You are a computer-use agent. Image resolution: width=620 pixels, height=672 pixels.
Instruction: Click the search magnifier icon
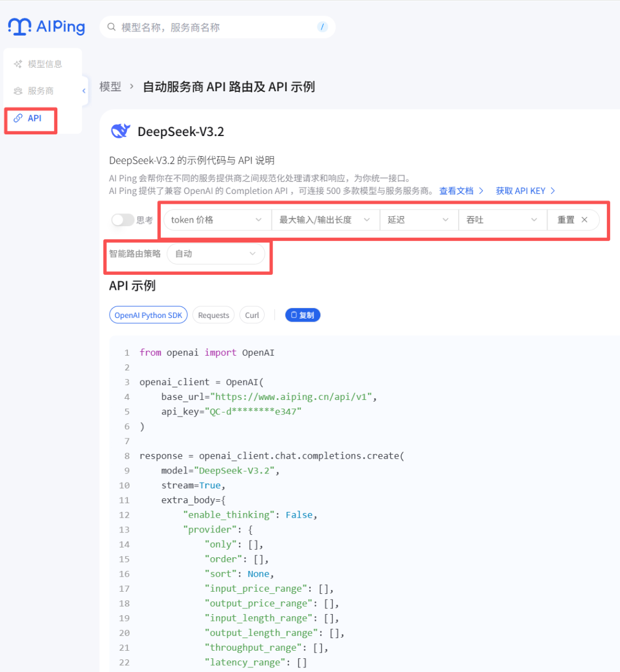coord(111,27)
